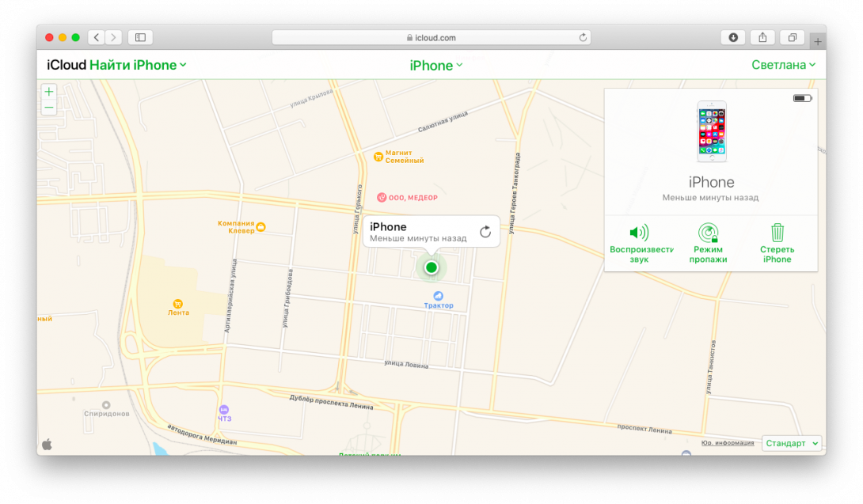Click the green iPhone location dot
This screenshot has height=504, width=863.
(x=431, y=267)
